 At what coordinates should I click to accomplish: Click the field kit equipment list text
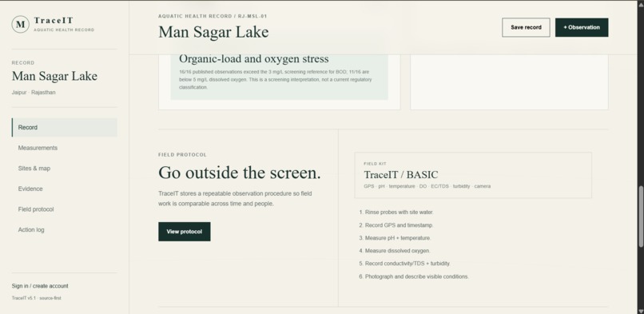tap(427, 186)
